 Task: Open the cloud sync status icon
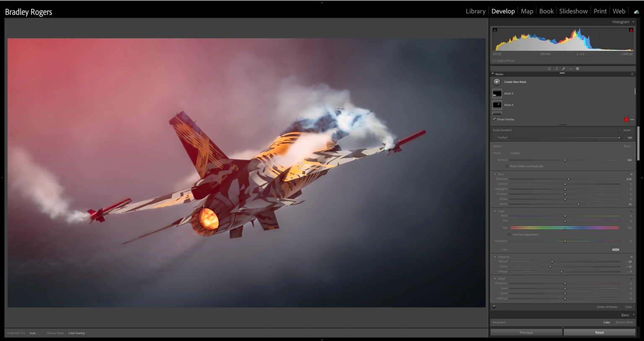(x=636, y=12)
